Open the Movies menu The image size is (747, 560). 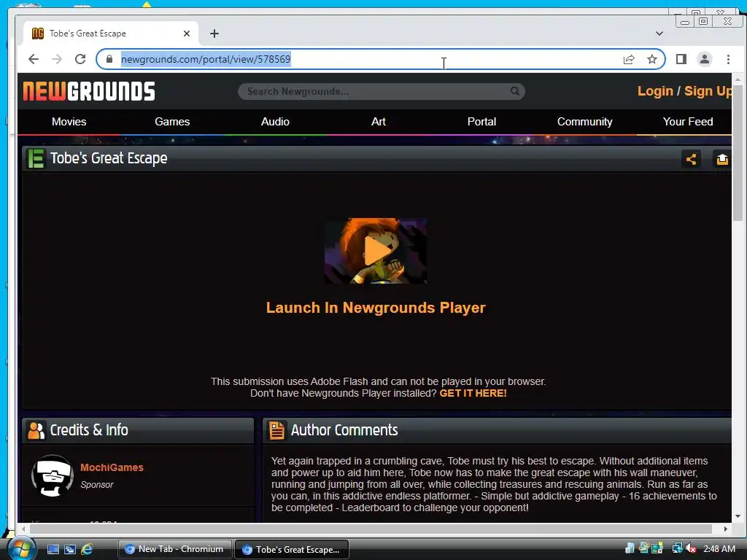coord(69,122)
